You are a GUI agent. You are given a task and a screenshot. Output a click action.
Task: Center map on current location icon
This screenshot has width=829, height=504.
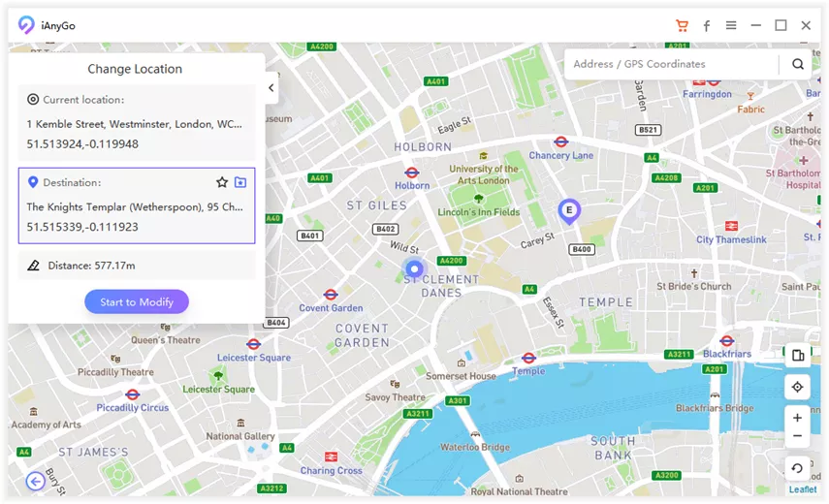pos(798,388)
